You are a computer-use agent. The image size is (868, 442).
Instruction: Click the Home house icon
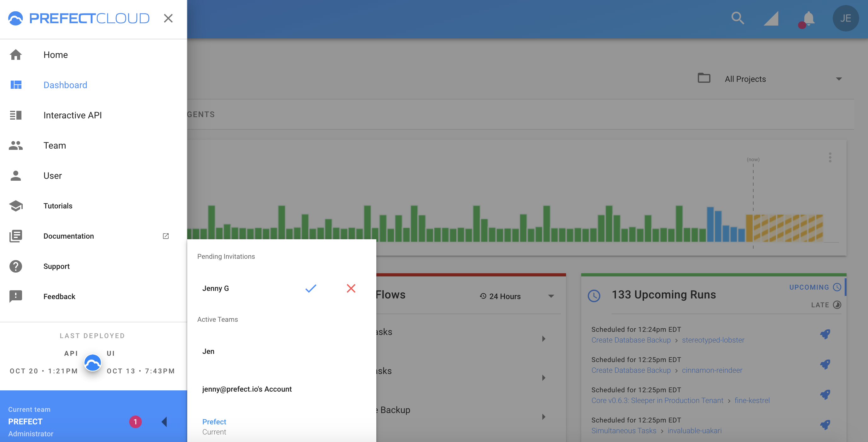coord(16,54)
